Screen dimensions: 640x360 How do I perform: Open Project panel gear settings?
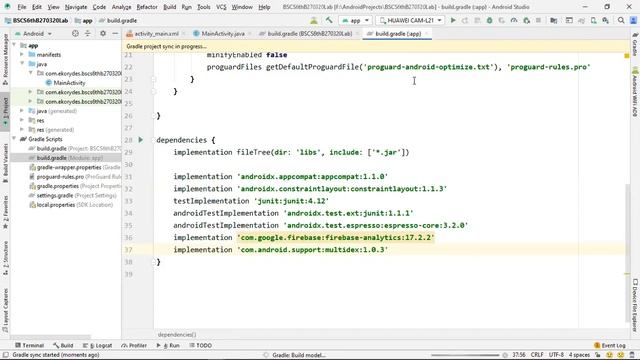pyautogui.click(x=103, y=33)
